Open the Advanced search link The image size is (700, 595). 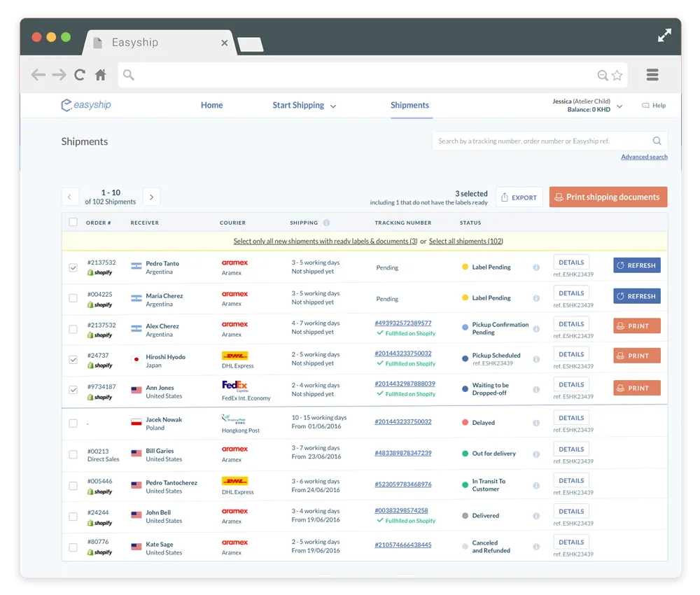point(644,157)
